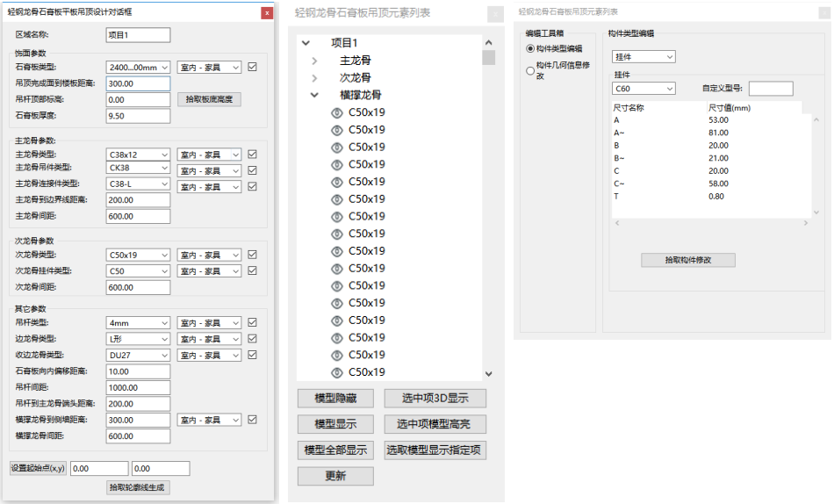Click the 次龙骨间距 input field
Screen dimensions: 834x504
138,287
